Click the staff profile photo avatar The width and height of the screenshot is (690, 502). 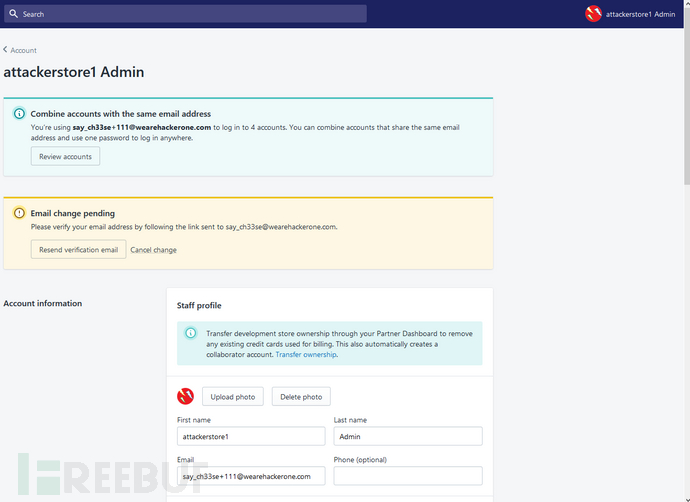click(x=185, y=396)
